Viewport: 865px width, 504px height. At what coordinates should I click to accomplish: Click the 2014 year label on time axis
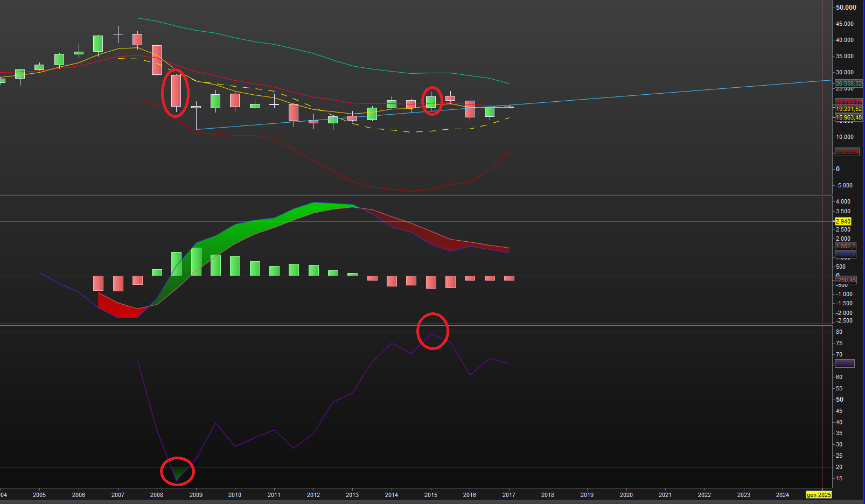(392, 495)
